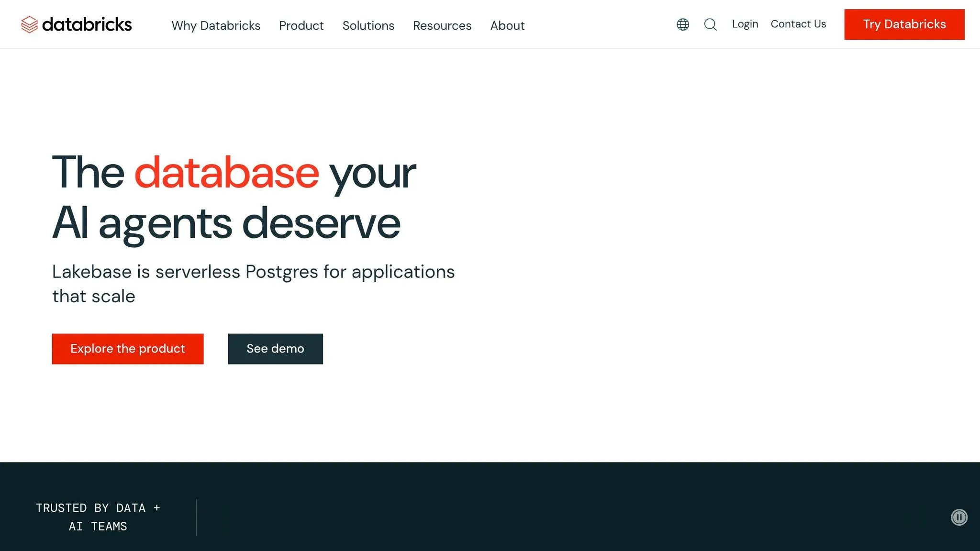This screenshot has width=980, height=551.
Task: Open the About menu
Action: pos(507,25)
